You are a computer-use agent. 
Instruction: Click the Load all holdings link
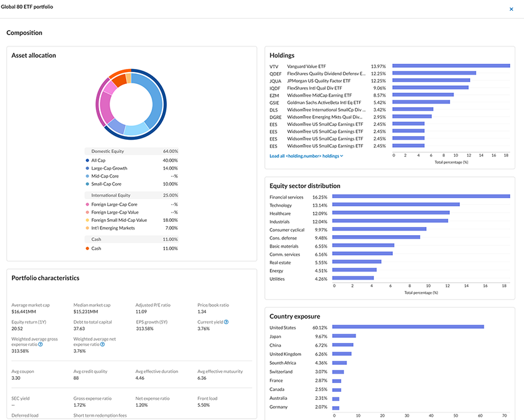(x=305, y=156)
